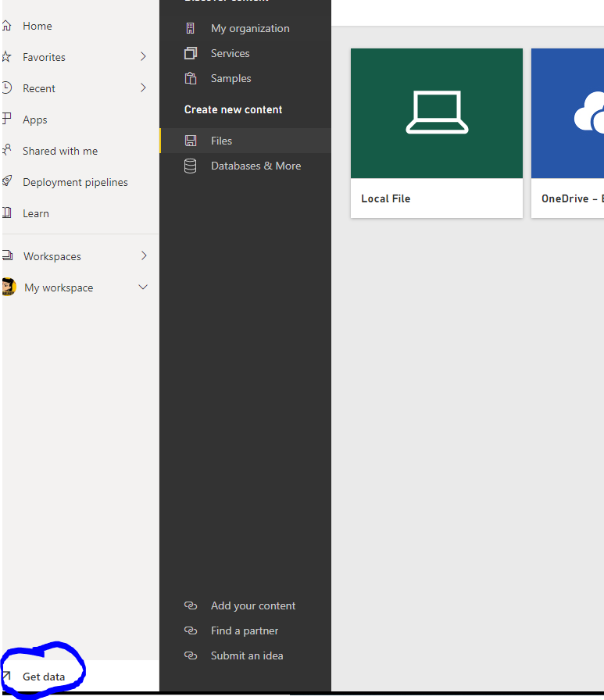604x700 pixels.
Task: Click the My organization building icon
Action: coord(190,28)
